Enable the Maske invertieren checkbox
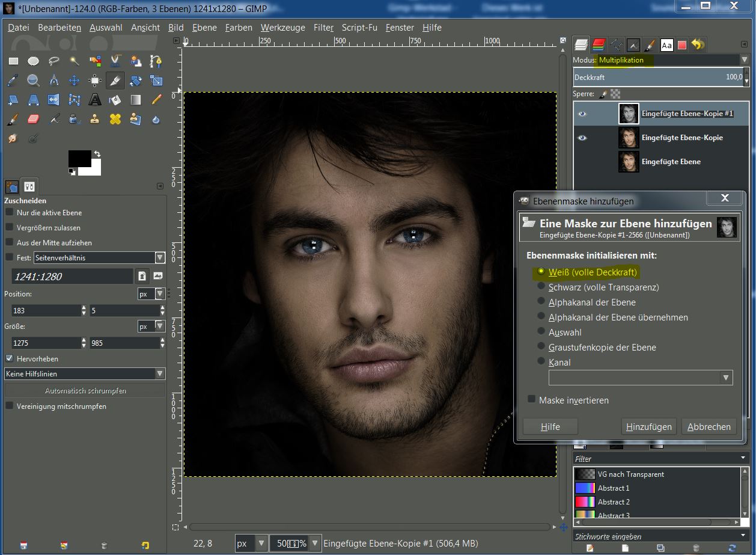Screen dimensions: 756x555 coord(531,399)
